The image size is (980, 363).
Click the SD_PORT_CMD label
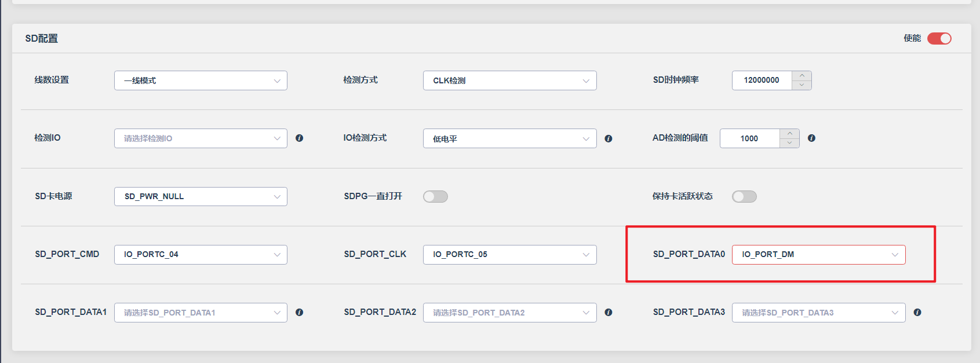[67, 254]
